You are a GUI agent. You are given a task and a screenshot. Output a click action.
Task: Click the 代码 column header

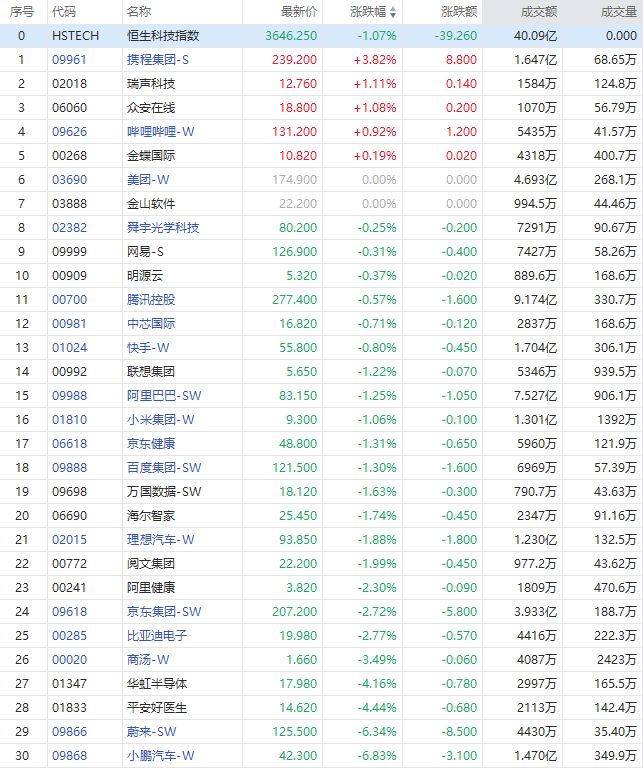[64, 12]
